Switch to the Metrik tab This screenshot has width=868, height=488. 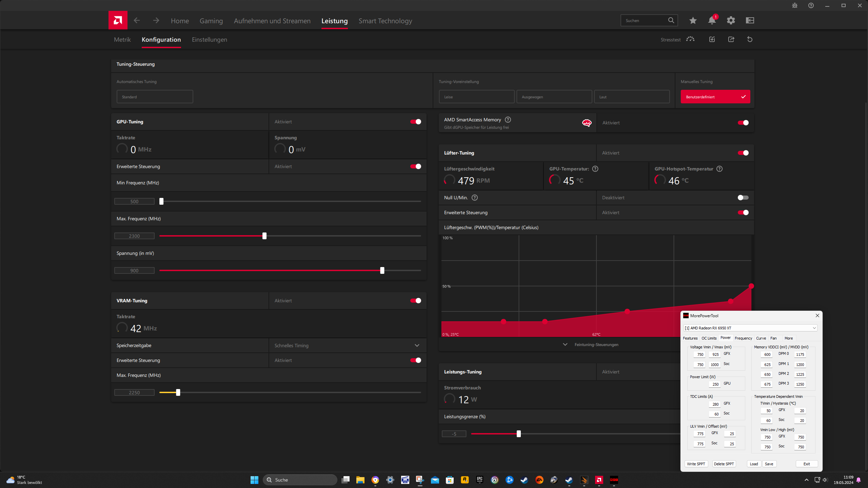tap(122, 40)
